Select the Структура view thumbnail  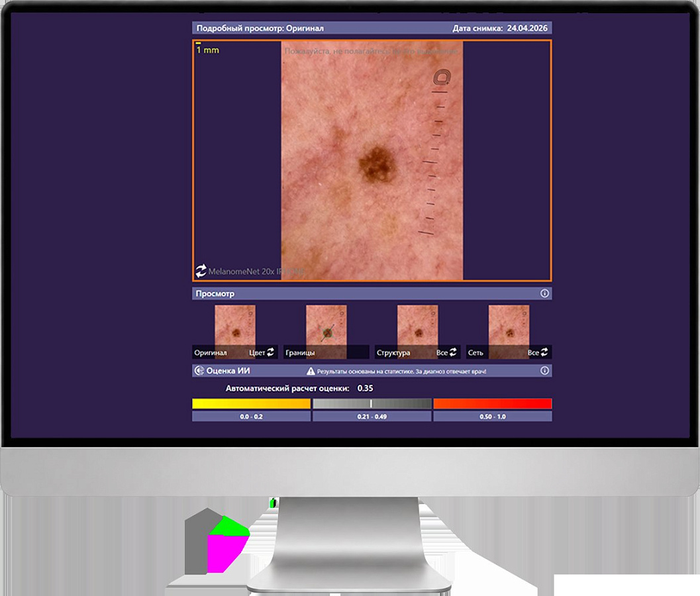click(x=417, y=331)
